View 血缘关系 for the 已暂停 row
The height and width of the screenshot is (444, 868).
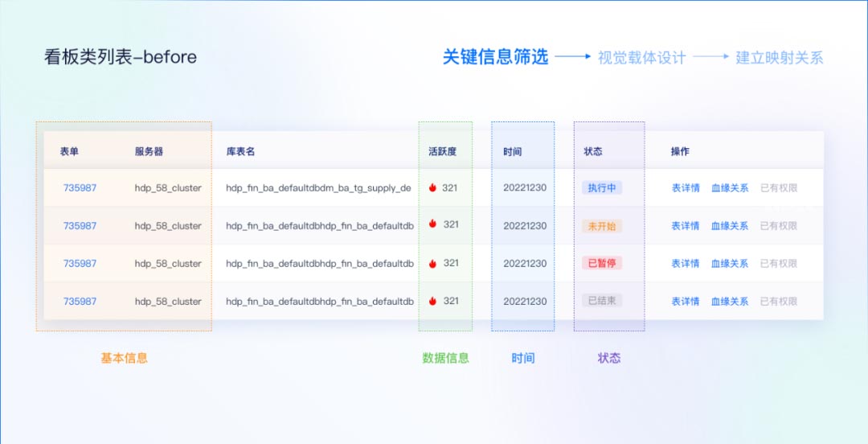730,263
